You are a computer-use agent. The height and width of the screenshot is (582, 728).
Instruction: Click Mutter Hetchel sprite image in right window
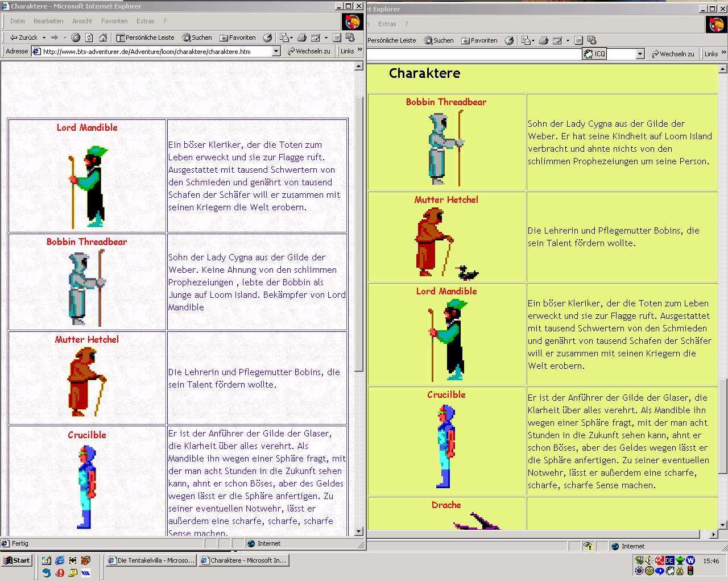pos(447,243)
